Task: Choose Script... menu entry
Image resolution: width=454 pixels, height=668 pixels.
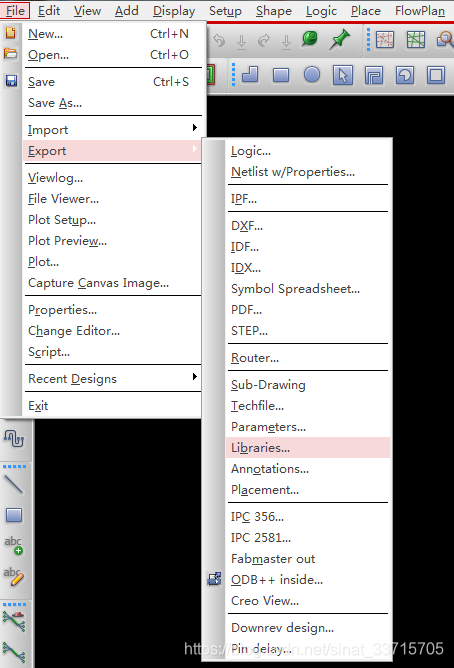Action: [113, 352]
